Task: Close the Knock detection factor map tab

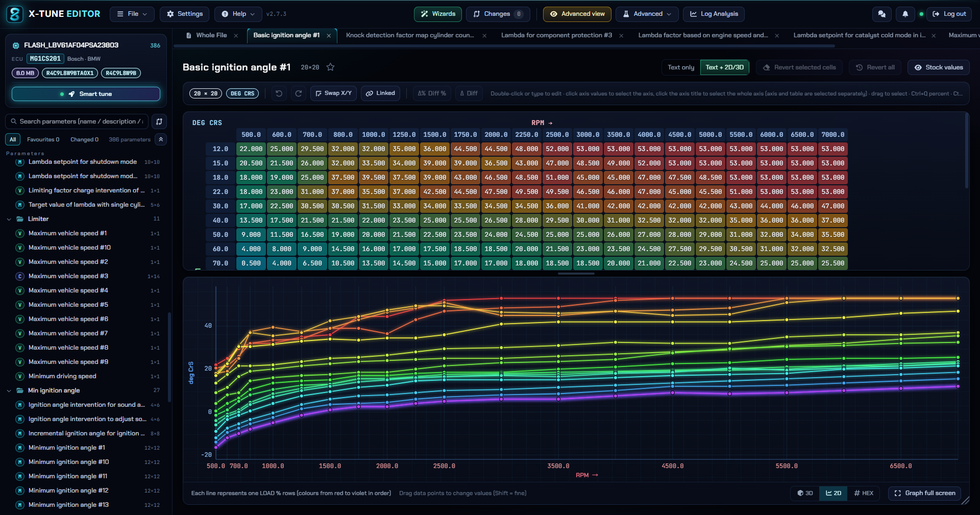Action: 484,36
